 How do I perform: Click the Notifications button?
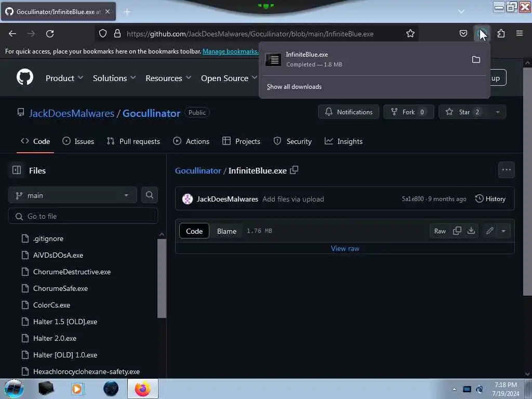pyautogui.click(x=349, y=112)
